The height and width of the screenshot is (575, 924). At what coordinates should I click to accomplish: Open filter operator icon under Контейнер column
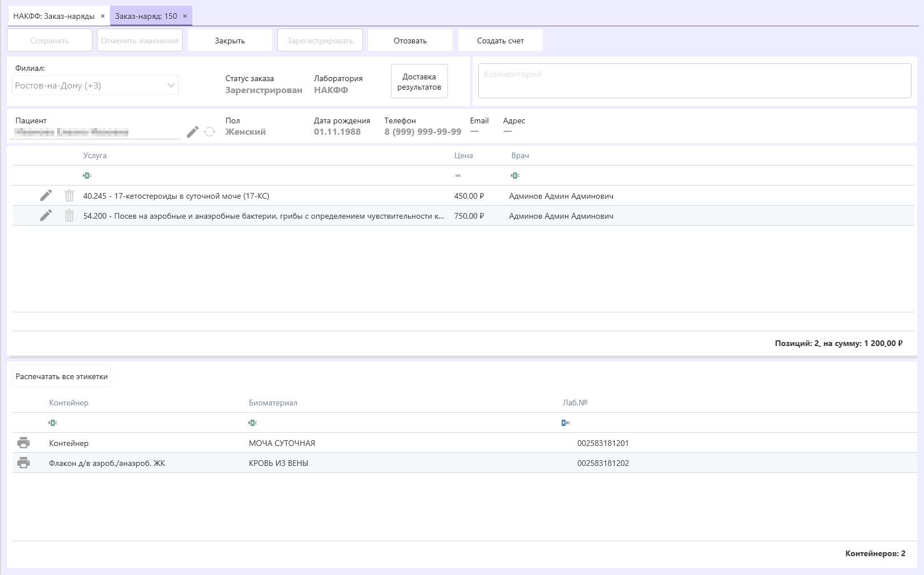point(53,423)
